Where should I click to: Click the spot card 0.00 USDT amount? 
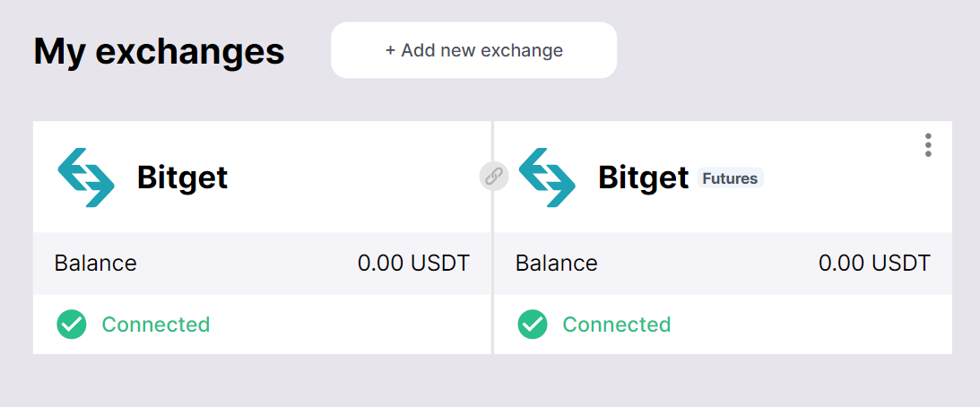tap(413, 264)
